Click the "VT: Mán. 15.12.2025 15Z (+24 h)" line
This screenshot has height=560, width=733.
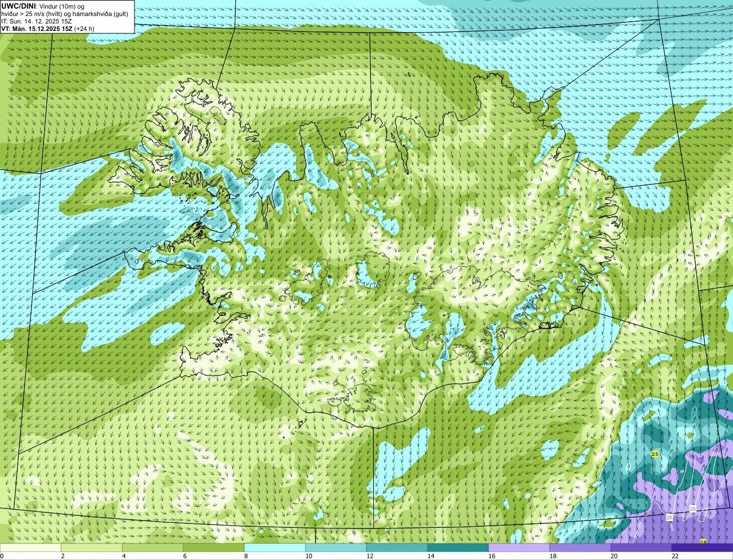(48, 29)
